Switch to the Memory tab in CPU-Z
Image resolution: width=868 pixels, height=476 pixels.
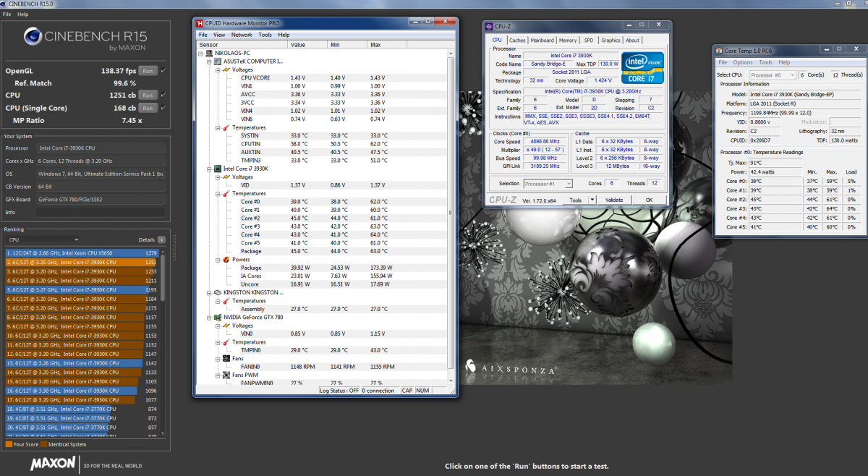pyautogui.click(x=568, y=41)
